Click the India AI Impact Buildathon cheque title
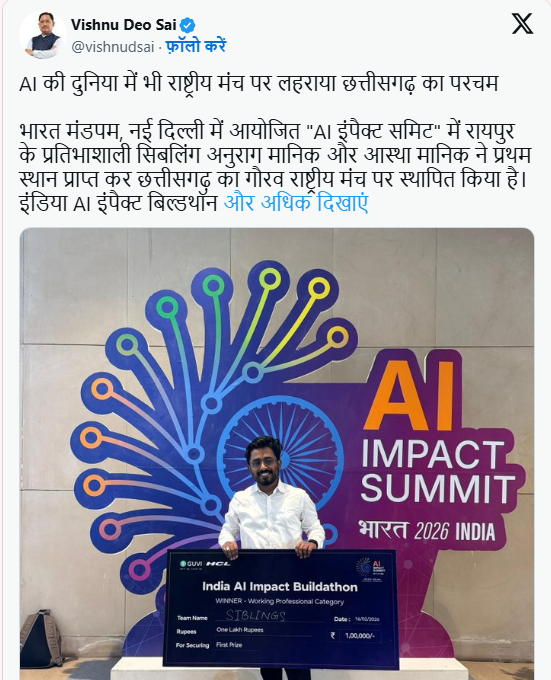This screenshot has height=680, width=551. tap(280, 587)
